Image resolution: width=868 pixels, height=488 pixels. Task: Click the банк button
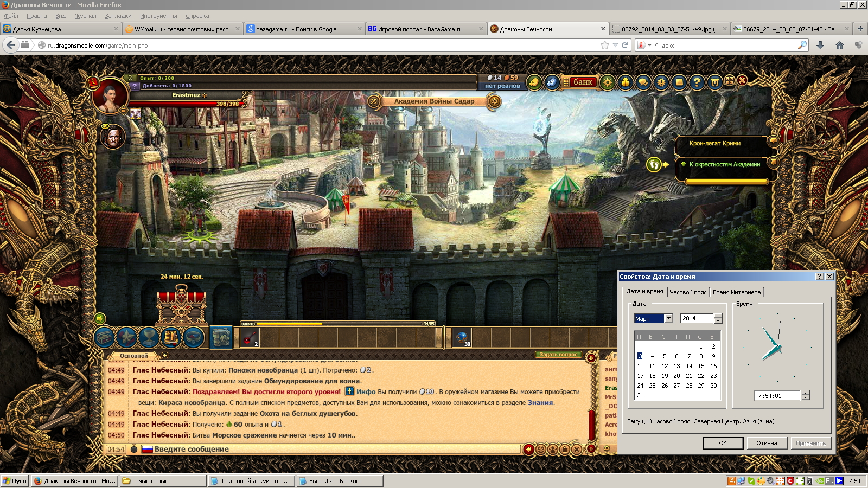[583, 82]
